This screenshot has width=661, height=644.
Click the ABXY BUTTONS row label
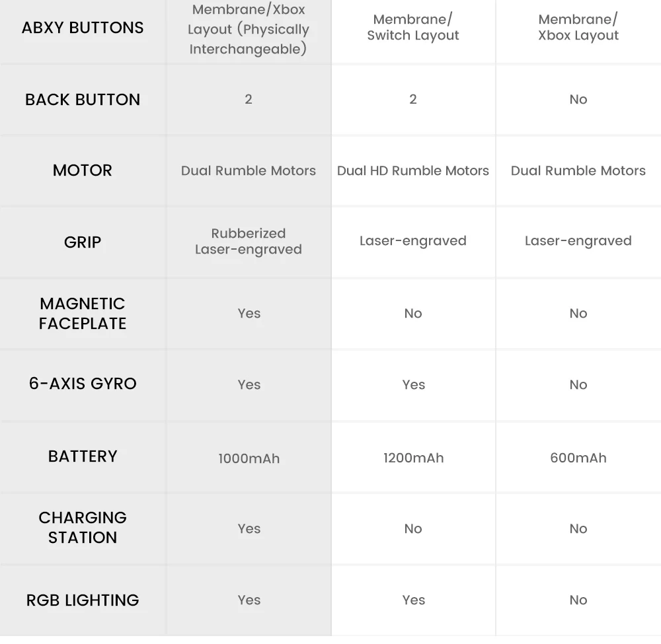tap(83, 28)
